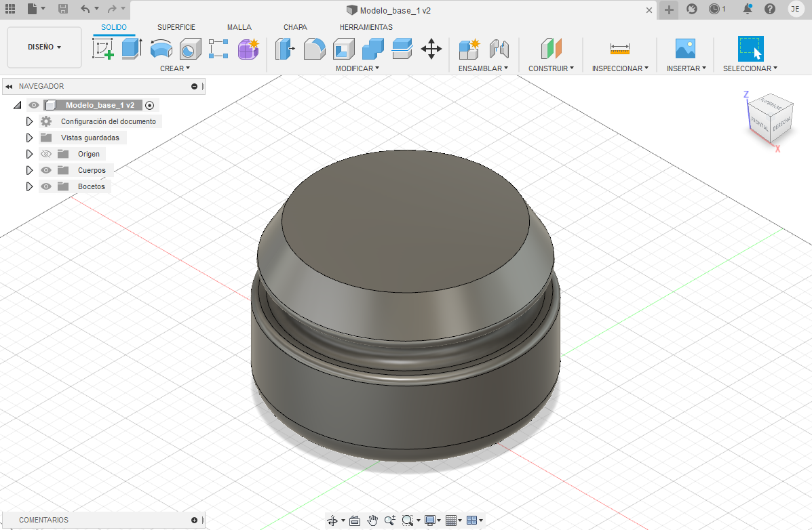Open the ENSAMBLAR dropdown menu

click(x=483, y=68)
